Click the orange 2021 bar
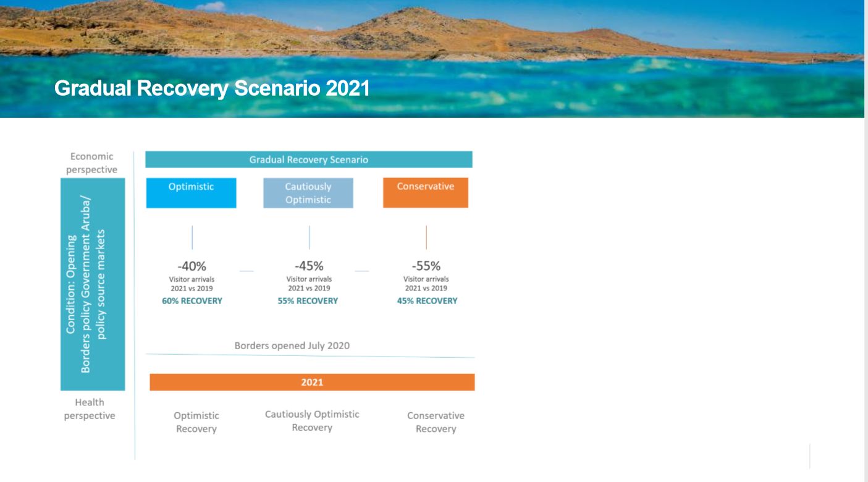 [x=312, y=383]
